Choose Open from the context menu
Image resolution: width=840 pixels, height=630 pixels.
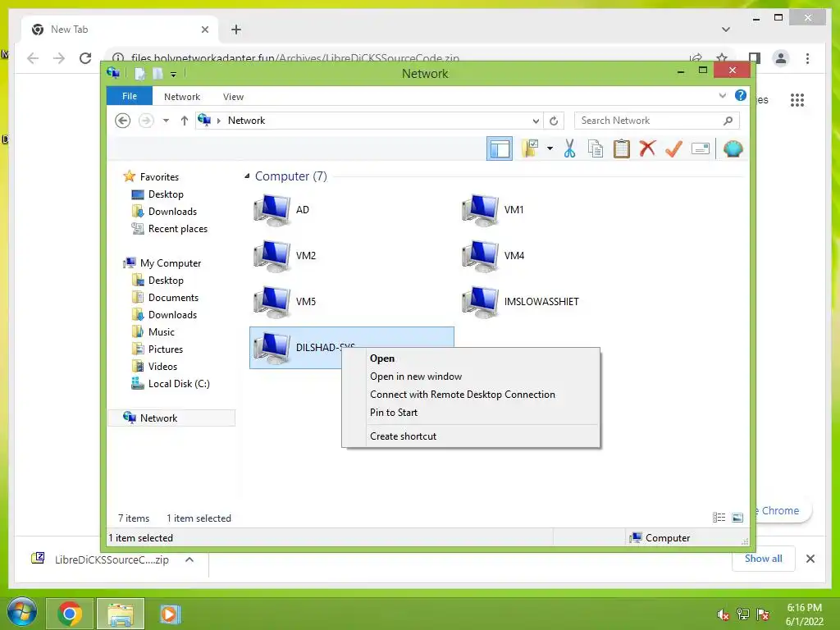point(470,358)
